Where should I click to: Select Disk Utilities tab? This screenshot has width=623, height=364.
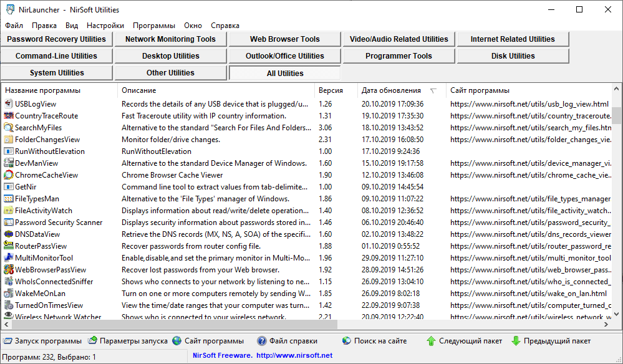[513, 56]
